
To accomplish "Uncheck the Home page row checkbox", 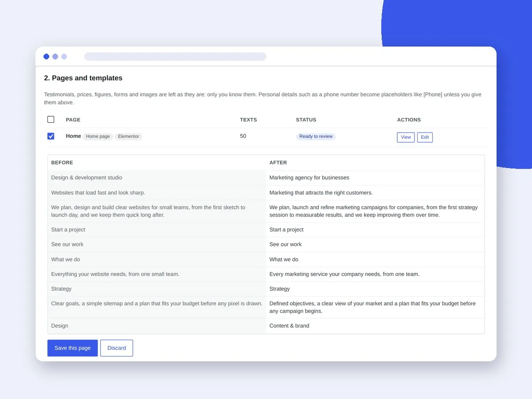I will pyautogui.click(x=51, y=136).
